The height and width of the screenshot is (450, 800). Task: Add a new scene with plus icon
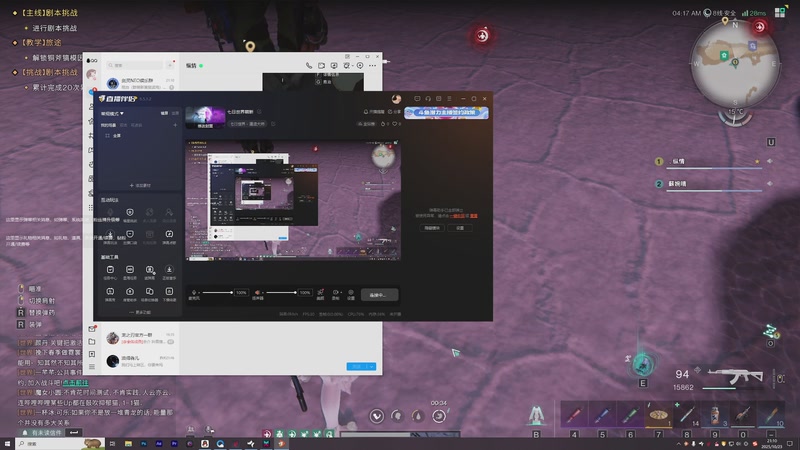click(x=175, y=125)
